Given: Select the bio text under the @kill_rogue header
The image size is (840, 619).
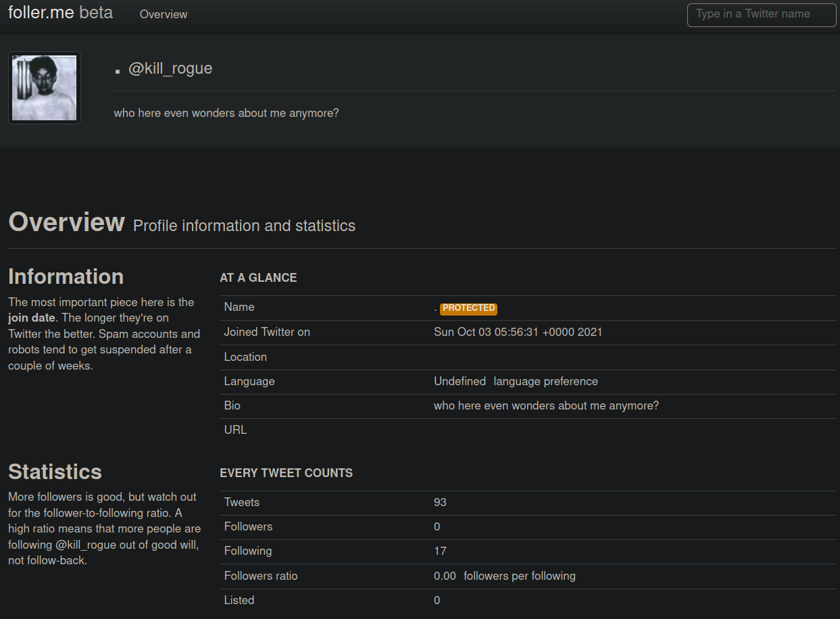Looking at the screenshot, I should point(226,113).
